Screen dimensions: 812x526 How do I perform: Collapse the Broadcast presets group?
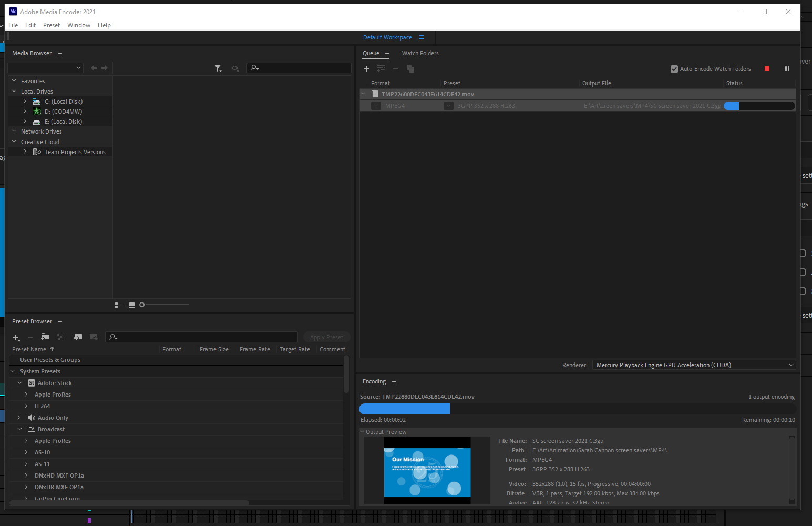point(19,429)
